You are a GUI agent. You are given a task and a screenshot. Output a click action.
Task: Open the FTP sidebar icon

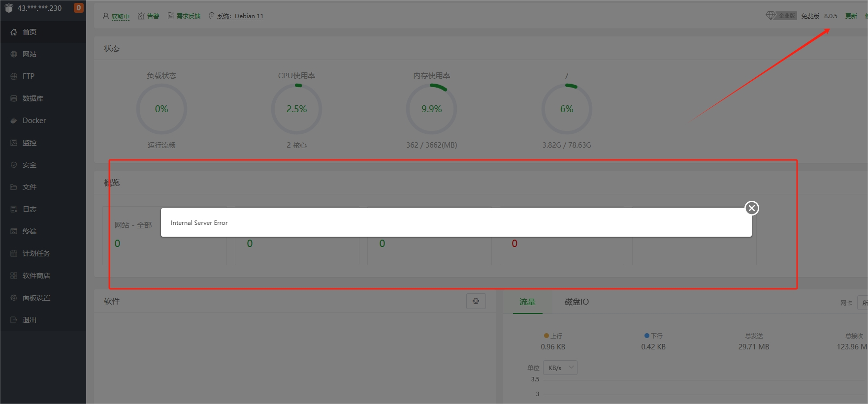14,76
